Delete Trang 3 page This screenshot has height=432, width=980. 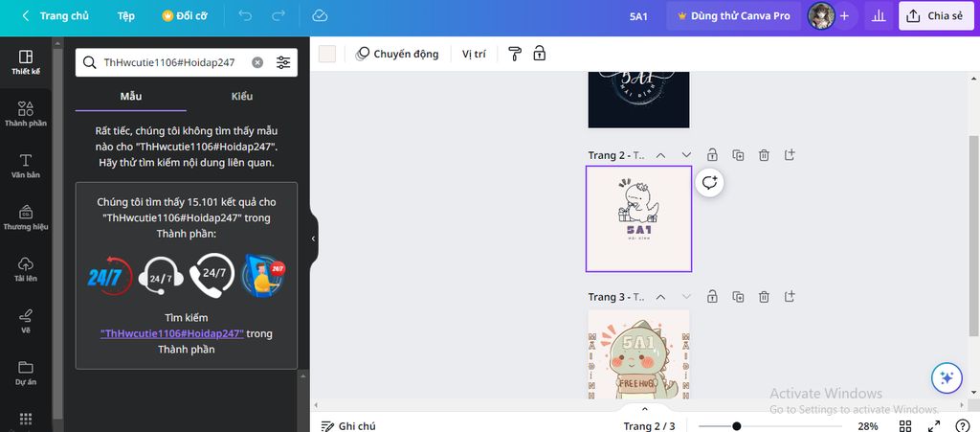(764, 297)
